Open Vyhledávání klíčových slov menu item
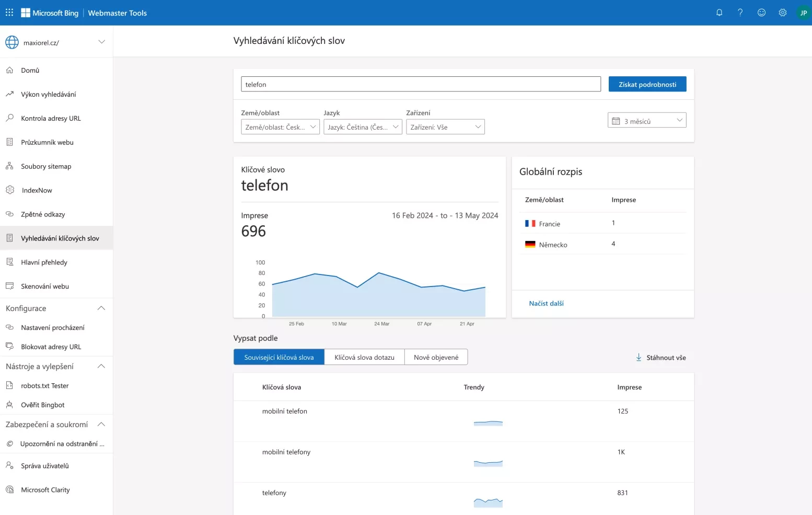Image resolution: width=812 pixels, height=515 pixels. coord(56,238)
